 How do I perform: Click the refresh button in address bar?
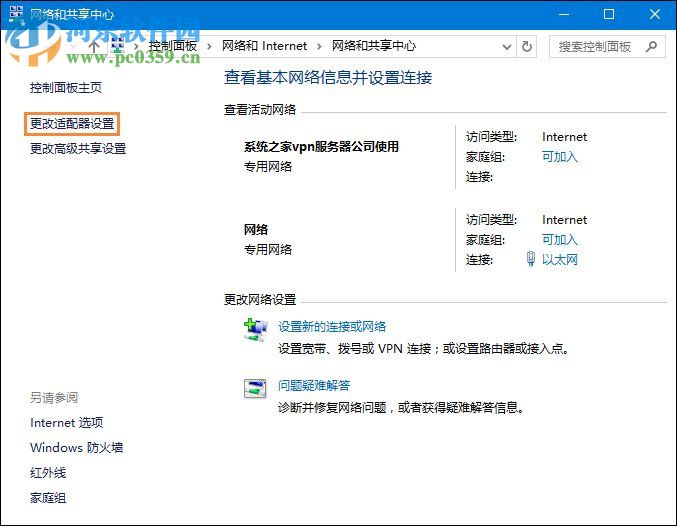click(530, 46)
